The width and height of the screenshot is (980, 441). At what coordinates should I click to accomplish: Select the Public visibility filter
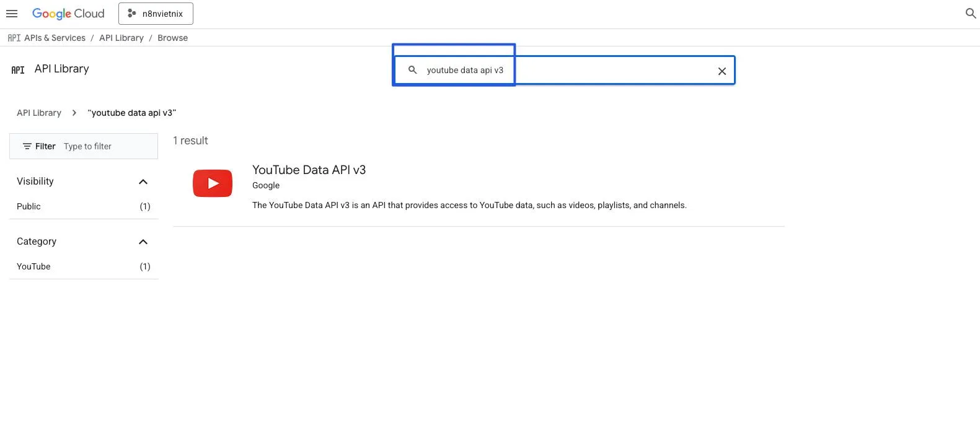click(84, 206)
